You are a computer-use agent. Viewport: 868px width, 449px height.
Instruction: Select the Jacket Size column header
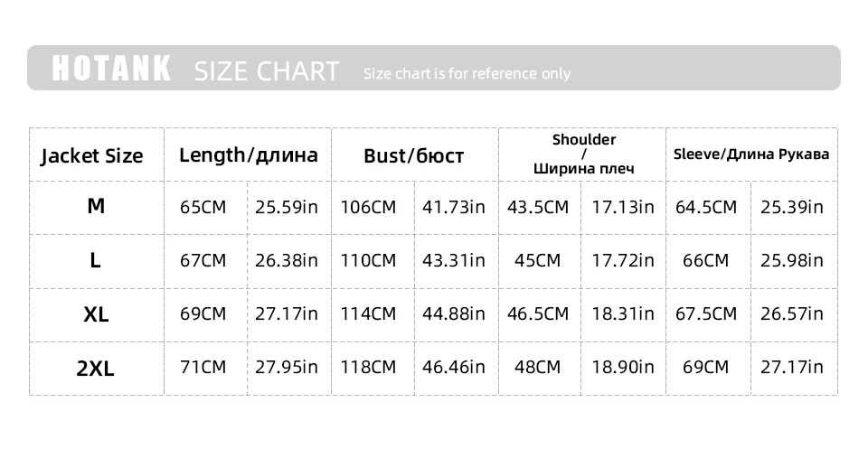[x=92, y=155]
